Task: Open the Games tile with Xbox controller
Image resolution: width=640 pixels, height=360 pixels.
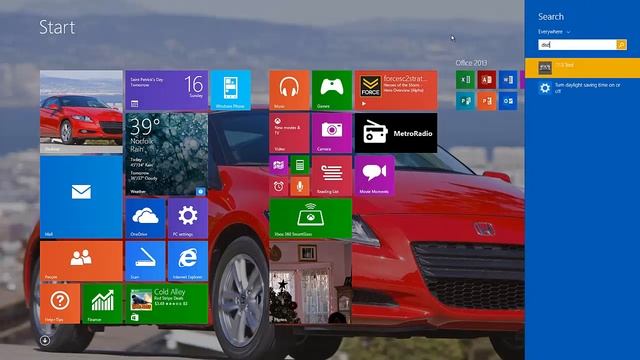Action: click(332, 90)
